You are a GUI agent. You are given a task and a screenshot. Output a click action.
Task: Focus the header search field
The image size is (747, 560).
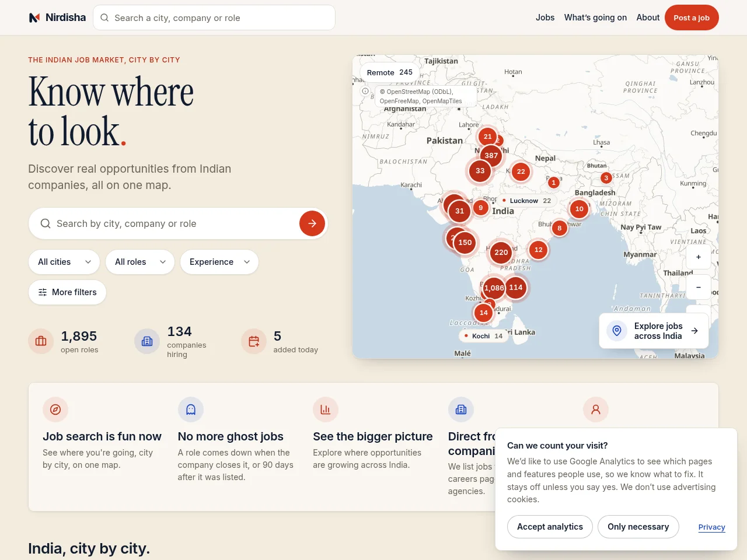pos(214,17)
